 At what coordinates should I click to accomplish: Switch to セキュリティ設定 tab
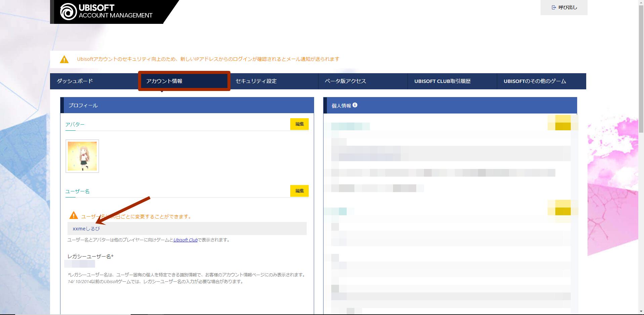[x=273, y=81]
